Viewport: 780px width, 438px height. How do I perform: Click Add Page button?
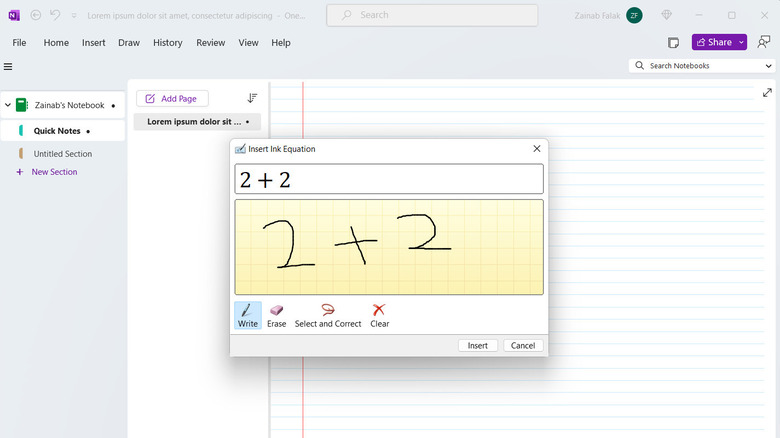click(x=172, y=99)
